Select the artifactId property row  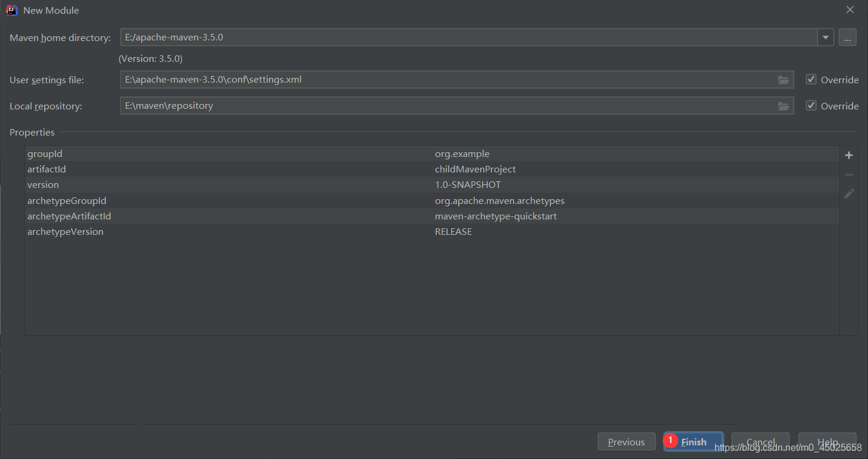[x=432, y=169]
